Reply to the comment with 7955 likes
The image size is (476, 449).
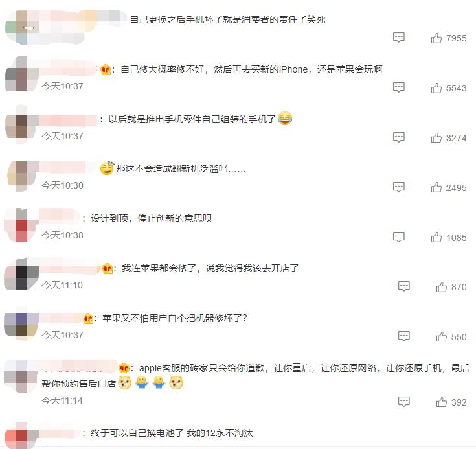point(398,38)
